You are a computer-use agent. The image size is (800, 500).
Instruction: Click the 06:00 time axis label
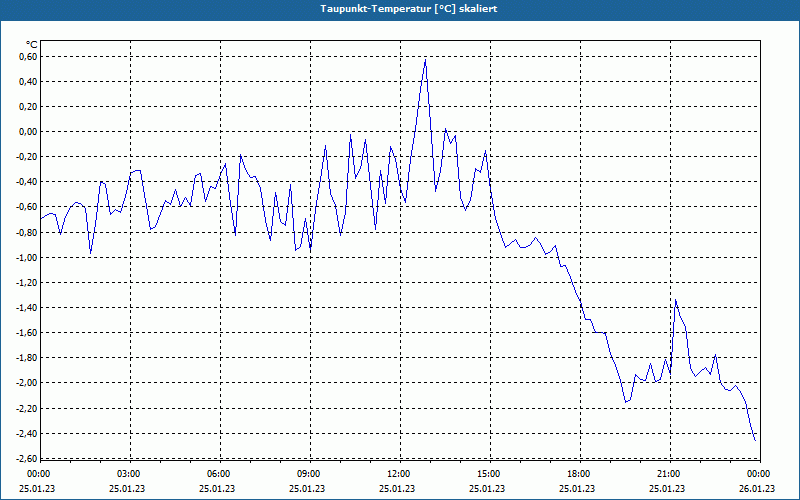(220, 474)
